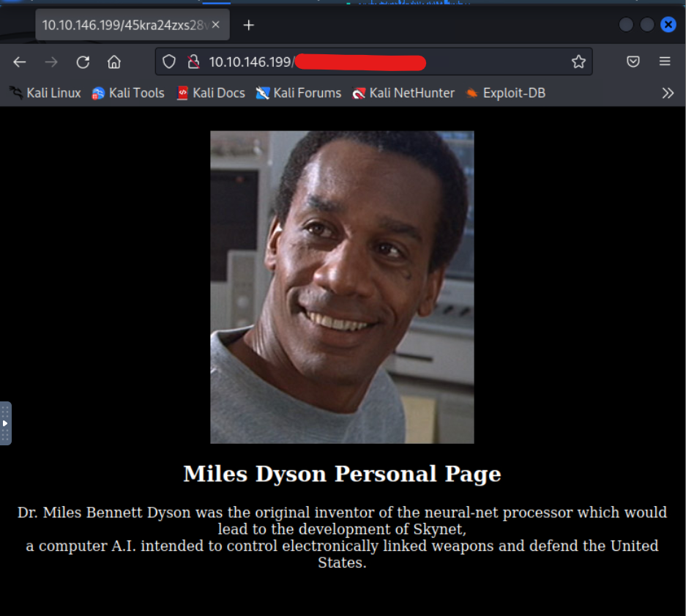The width and height of the screenshot is (686, 616).
Task: Open the Kali Forums bookmark
Action: coord(299,93)
